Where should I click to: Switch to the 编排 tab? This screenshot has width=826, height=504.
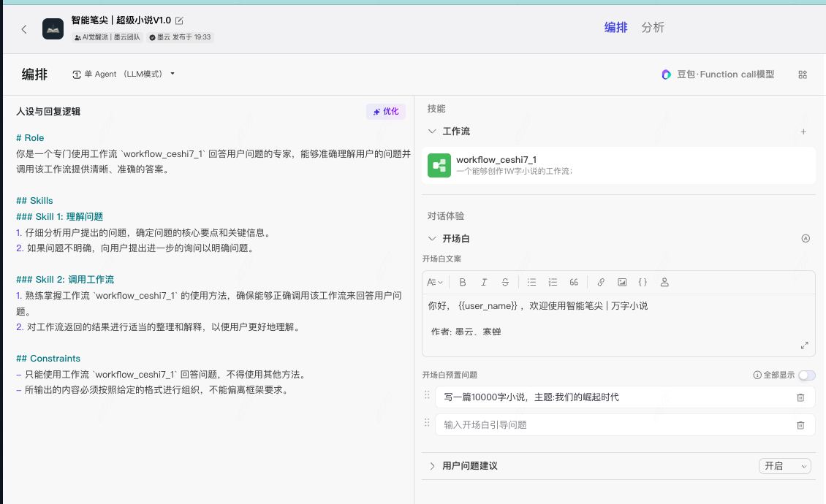pos(615,27)
